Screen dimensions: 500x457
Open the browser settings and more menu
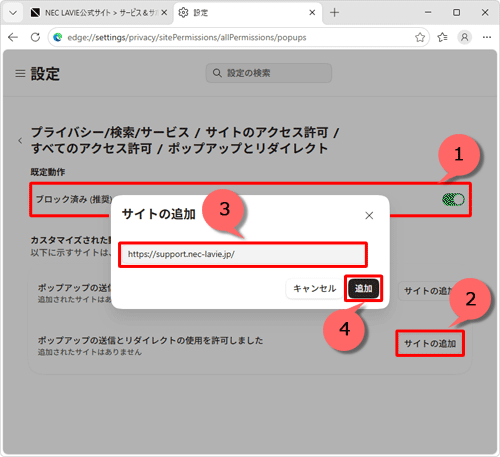pos(487,37)
